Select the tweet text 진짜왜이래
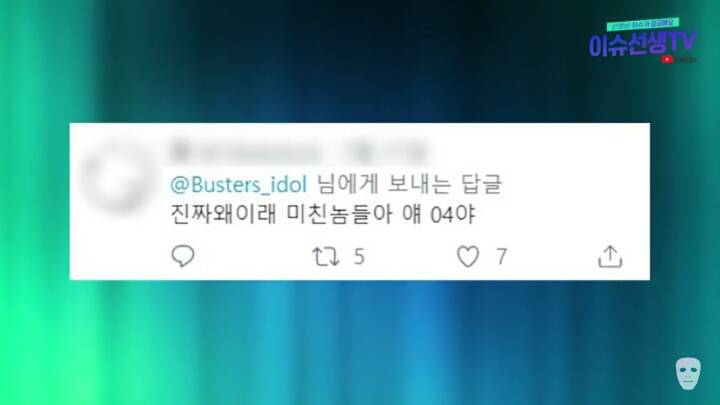This screenshot has width=720, height=405. [x=223, y=214]
